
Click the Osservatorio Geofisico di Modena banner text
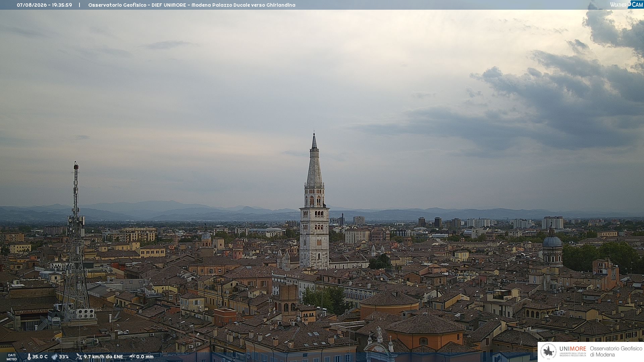pos(616,352)
